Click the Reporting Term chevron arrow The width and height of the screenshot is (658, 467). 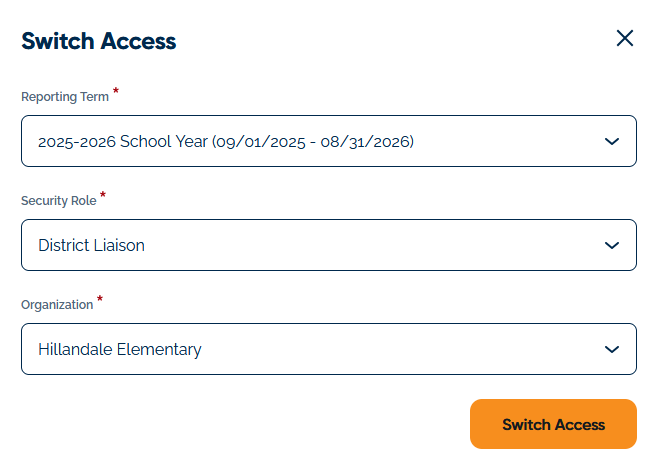613,142
